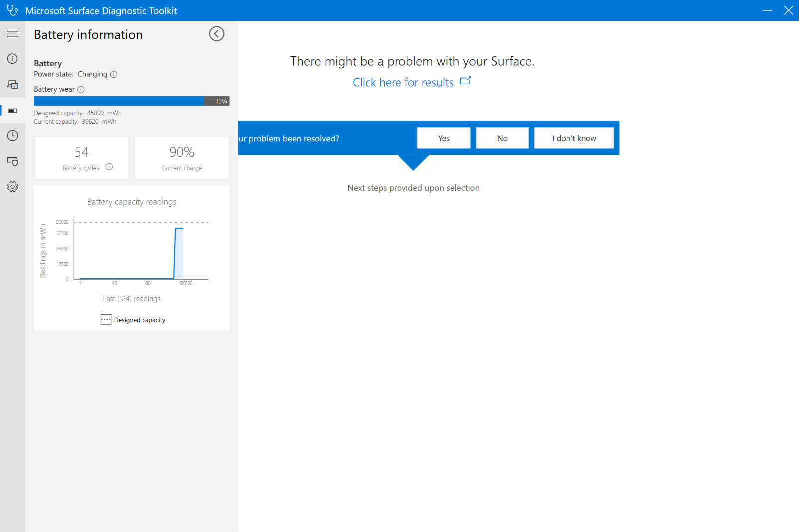Click the stethoscope app icon
The image size is (799, 532).
tap(12, 10)
